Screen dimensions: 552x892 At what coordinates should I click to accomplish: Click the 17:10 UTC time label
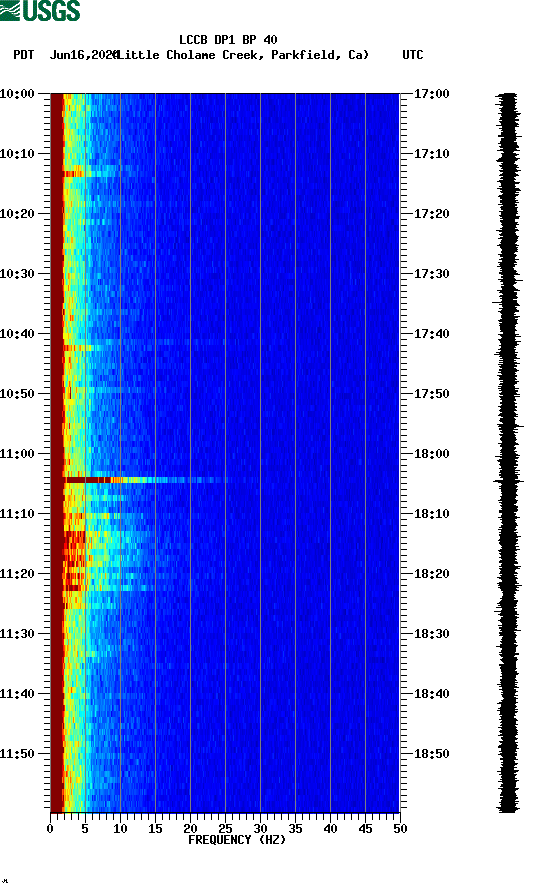431,154
